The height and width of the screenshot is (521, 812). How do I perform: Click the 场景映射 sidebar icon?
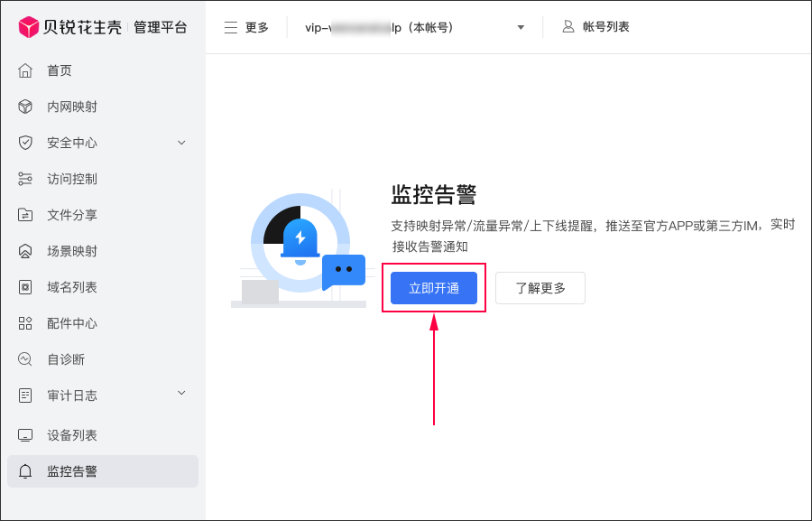pos(25,251)
